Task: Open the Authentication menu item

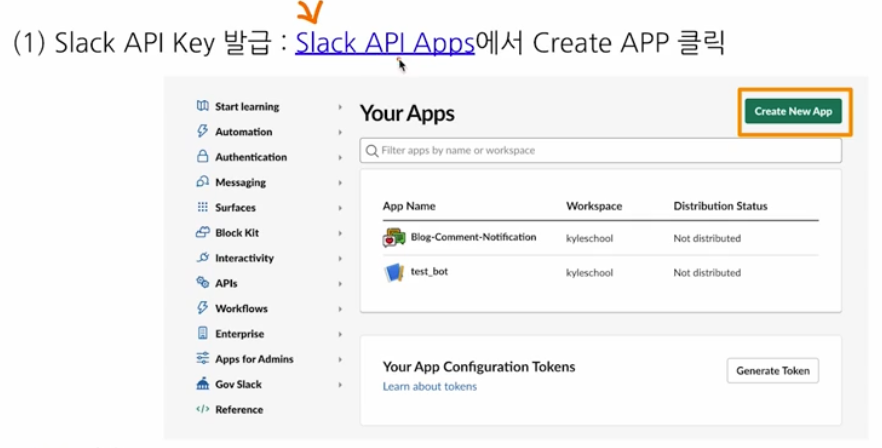Action: tap(251, 157)
